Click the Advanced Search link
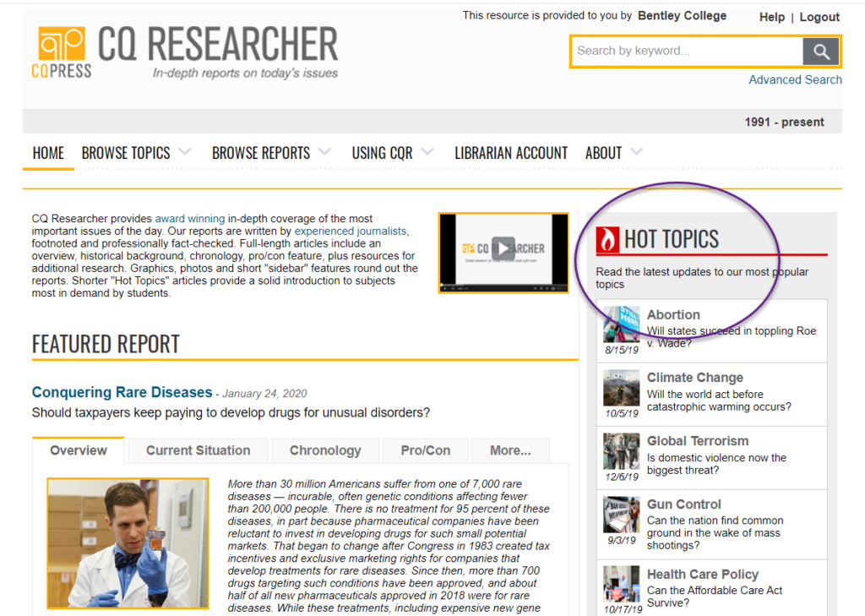Image resolution: width=865 pixels, height=616 pixels. pos(795,79)
